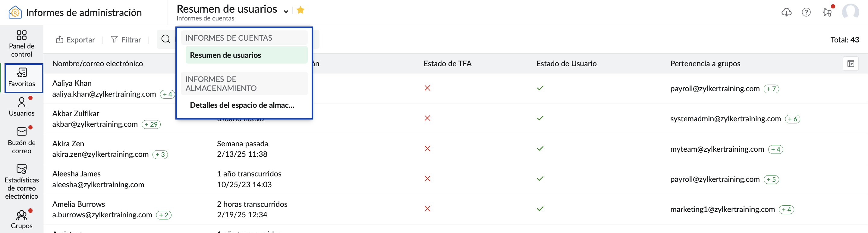Click the download cloud icon

(x=786, y=12)
